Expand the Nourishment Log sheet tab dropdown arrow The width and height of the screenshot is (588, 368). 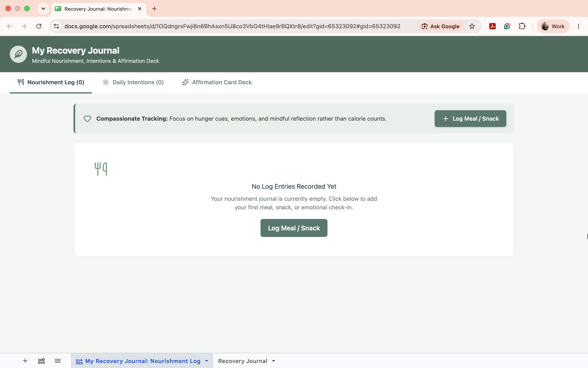pos(207,361)
